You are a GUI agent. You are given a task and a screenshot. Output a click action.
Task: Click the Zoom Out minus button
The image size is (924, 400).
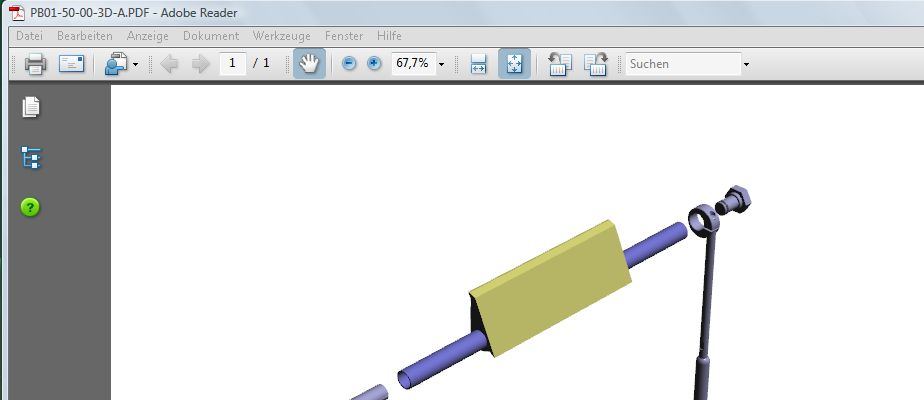pos(349,63)
